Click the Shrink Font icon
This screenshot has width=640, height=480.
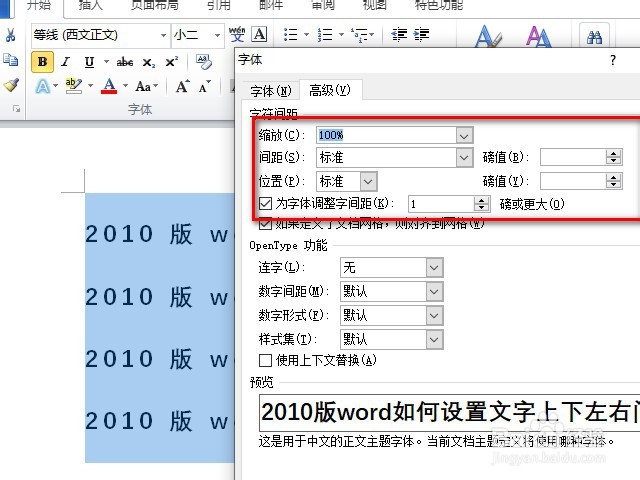click(205, 86)
